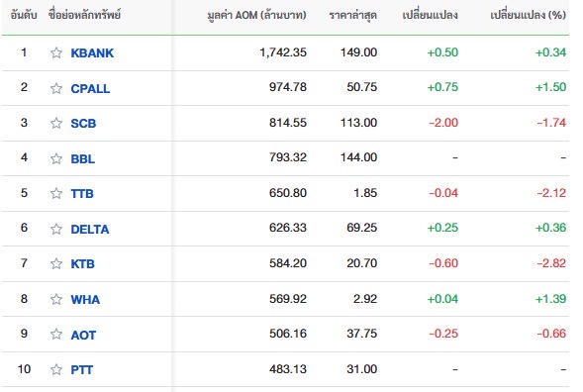583x392 pixels.
Task: Toggle the favorite star next to PTT
Action: (x=56, y=369)
